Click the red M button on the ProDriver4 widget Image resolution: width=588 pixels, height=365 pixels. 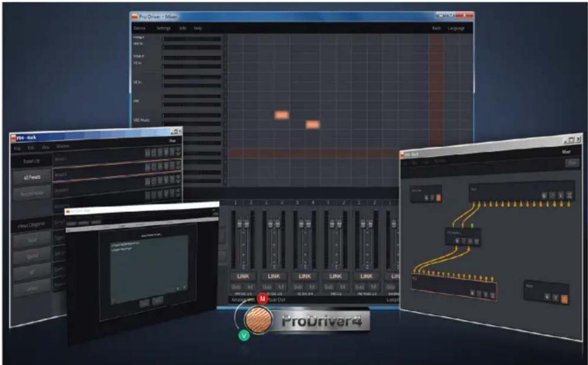(x=263, y=300)
